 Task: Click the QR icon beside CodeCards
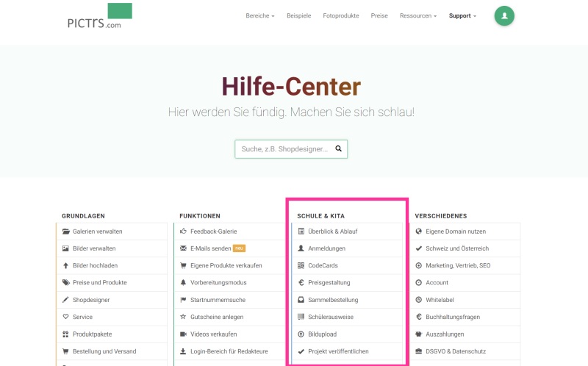301,265
